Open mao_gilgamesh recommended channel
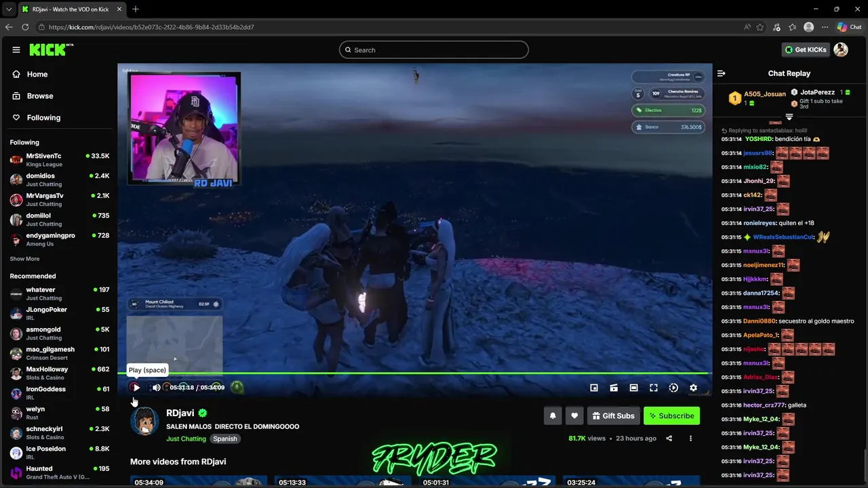Image resolution: width=868 pixels, height=488 pixels. (x=60, y=353)
